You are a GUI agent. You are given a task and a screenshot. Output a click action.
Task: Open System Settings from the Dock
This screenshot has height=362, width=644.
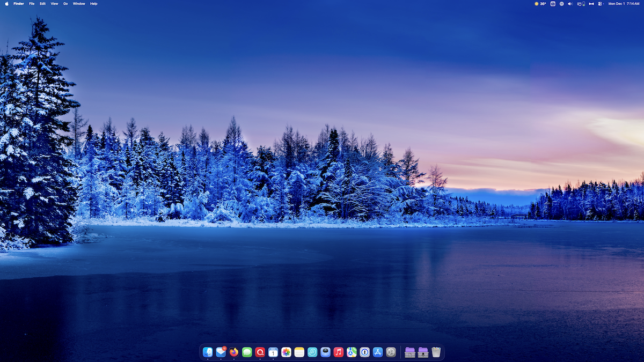point(392,352)
